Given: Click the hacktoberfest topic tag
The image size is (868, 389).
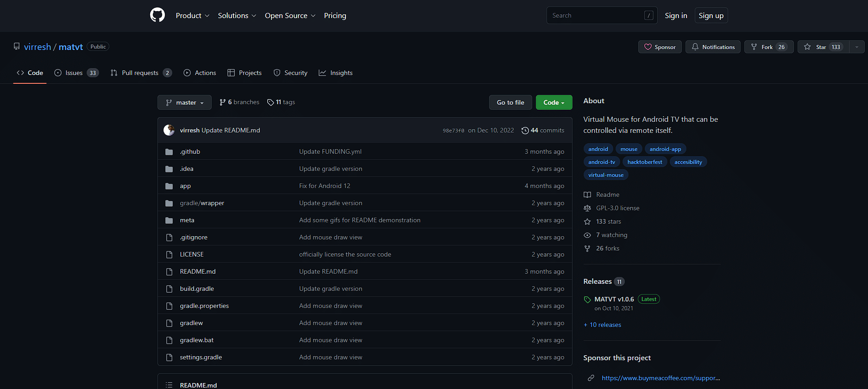Looking at the screenshot, I should [x=645, y=162].
